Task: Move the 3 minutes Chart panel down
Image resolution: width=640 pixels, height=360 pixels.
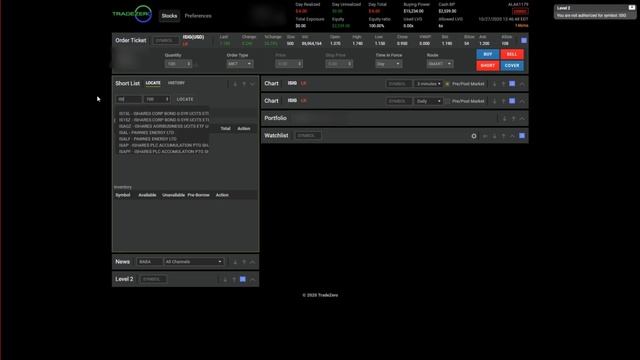Action: pos(494,84)
